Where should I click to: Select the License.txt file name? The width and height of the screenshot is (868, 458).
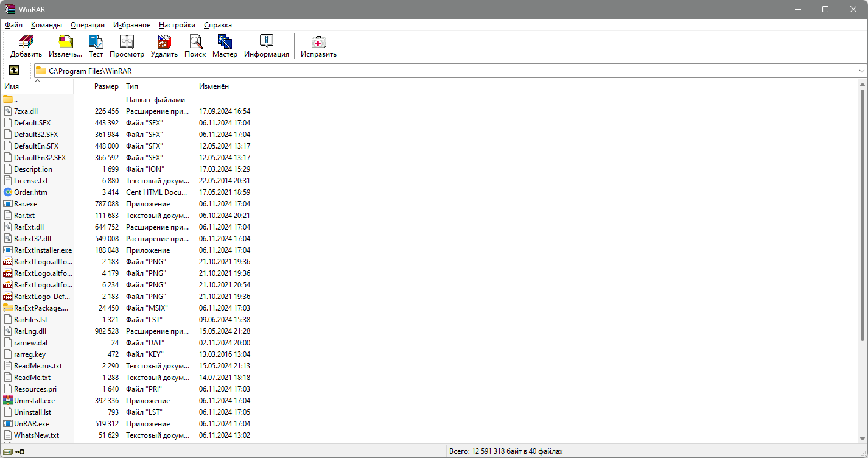coord(31,181)
